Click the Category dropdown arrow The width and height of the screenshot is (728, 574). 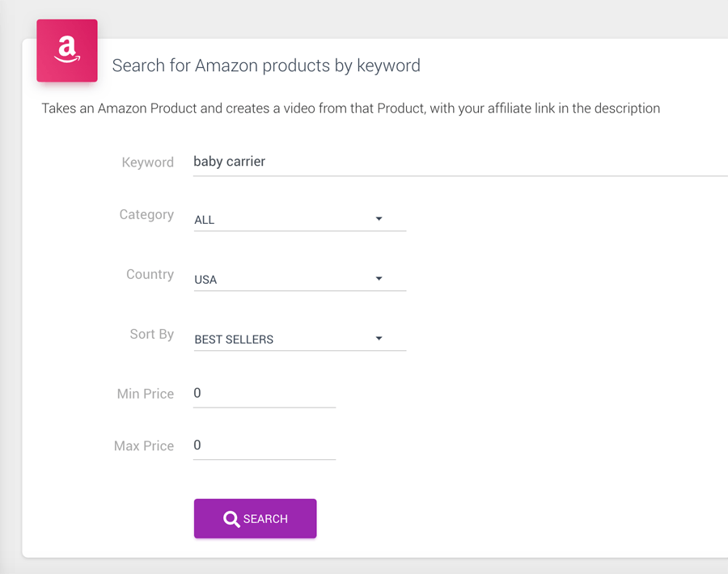pos(379,218)
